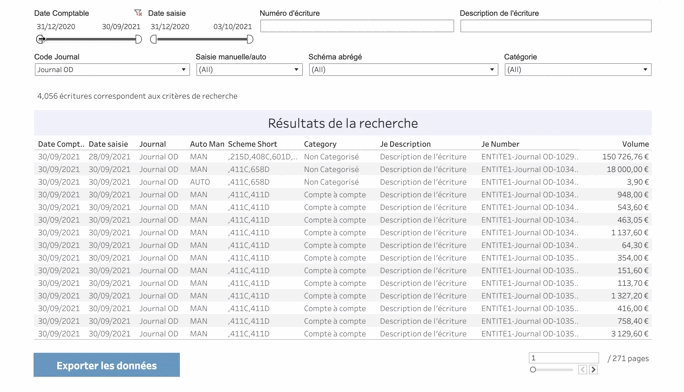The height and width of the screenshot is (392, 684).
Task: Select the 64,30 € volume cell
Action: coord(635,245)
